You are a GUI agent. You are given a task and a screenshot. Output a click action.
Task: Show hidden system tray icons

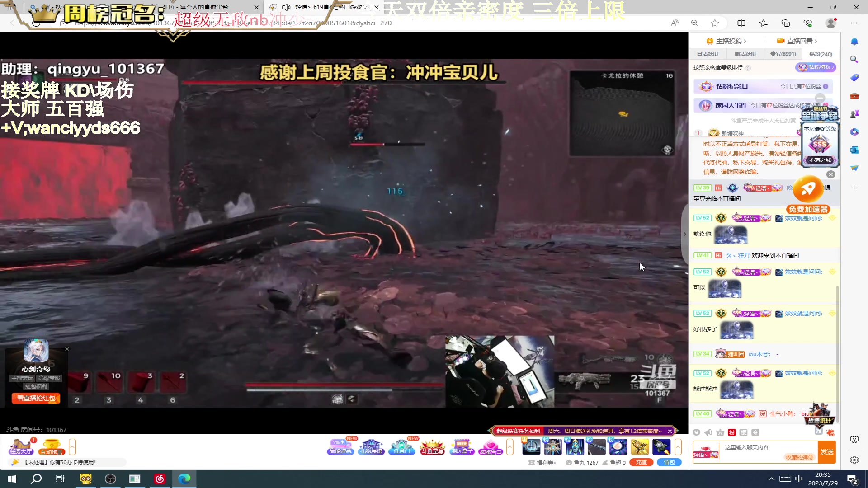tap(771, 479)
